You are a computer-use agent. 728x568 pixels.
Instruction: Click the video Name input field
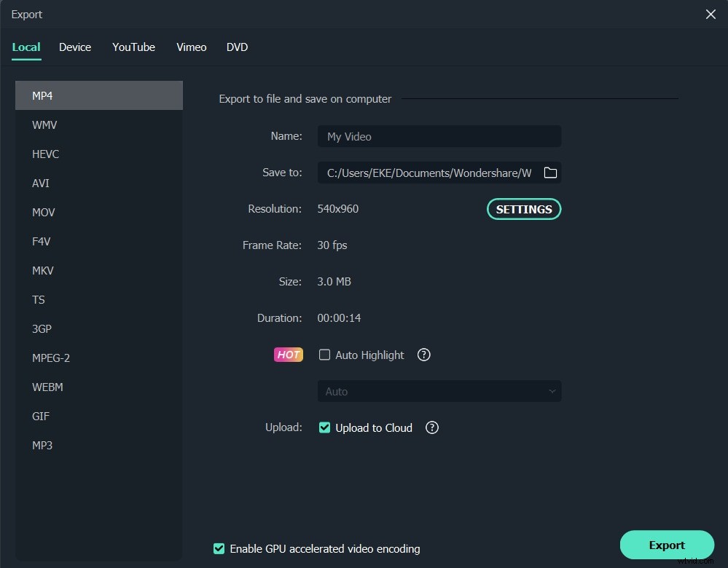439,136
